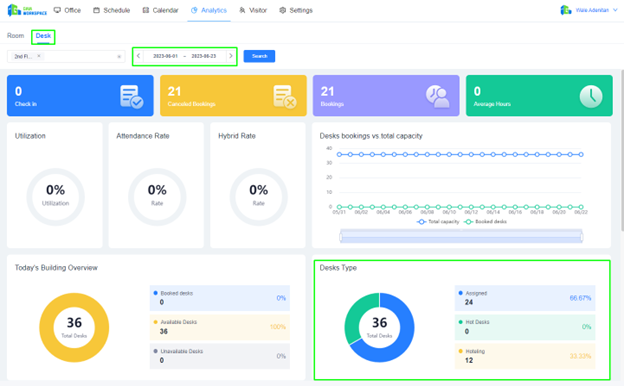Screen dimensions: 624x386
Task: Click the Bookings card
Action: pyautogui.click(x=386, y=96)
